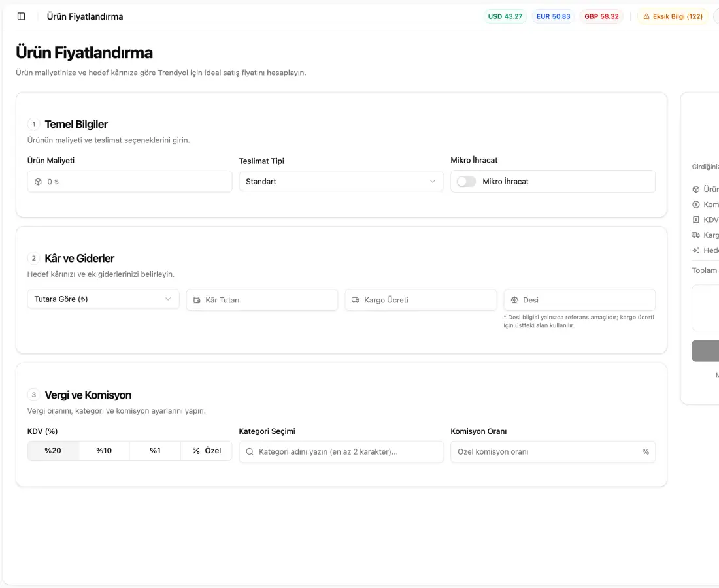Viewport: 719px width, 588px height.
Task: Click the Desi reference note text
Action: [578, 321]
